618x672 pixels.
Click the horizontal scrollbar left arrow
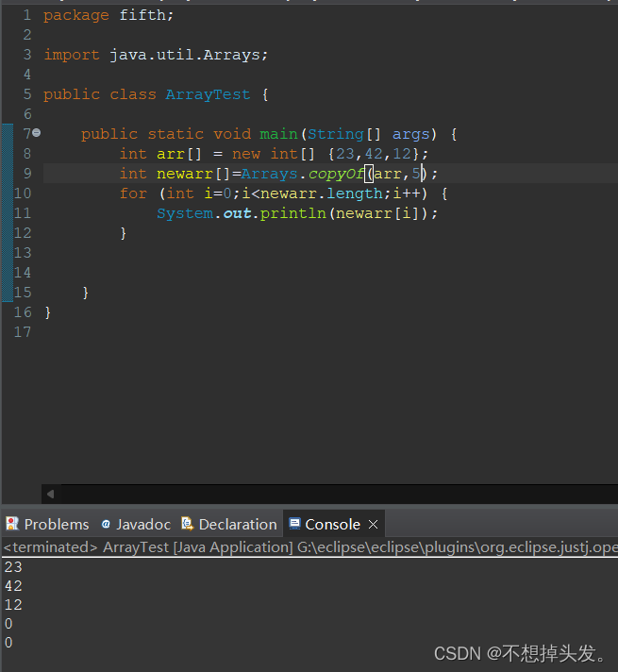[51, 495]
